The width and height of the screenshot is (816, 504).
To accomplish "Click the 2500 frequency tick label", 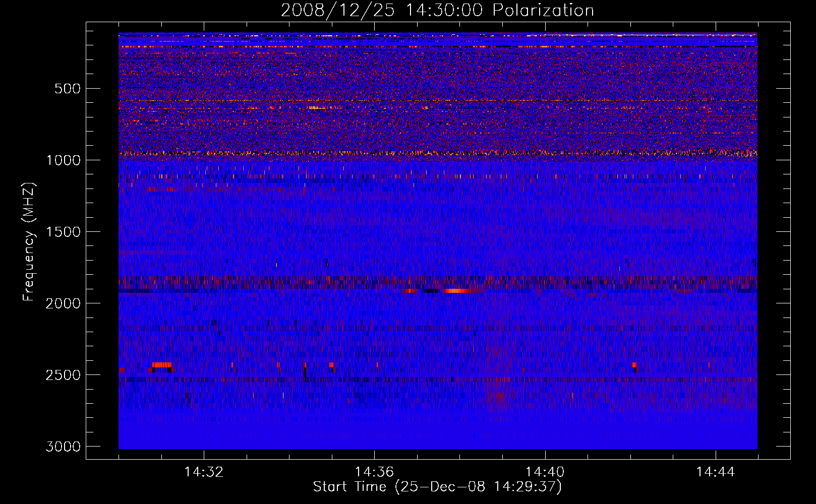I will (x=63, y=375).
